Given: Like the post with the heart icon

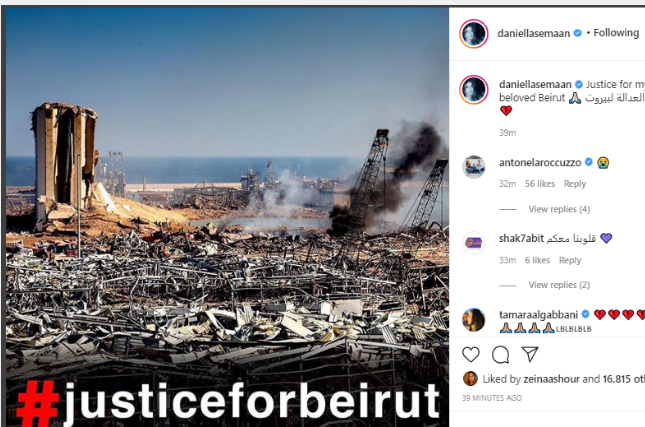Looking at the screenshot, I should click(471, 355).
